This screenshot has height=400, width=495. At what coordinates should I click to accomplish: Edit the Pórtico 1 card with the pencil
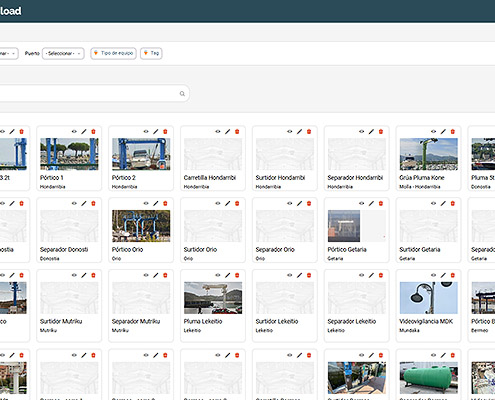click(84, 132)
